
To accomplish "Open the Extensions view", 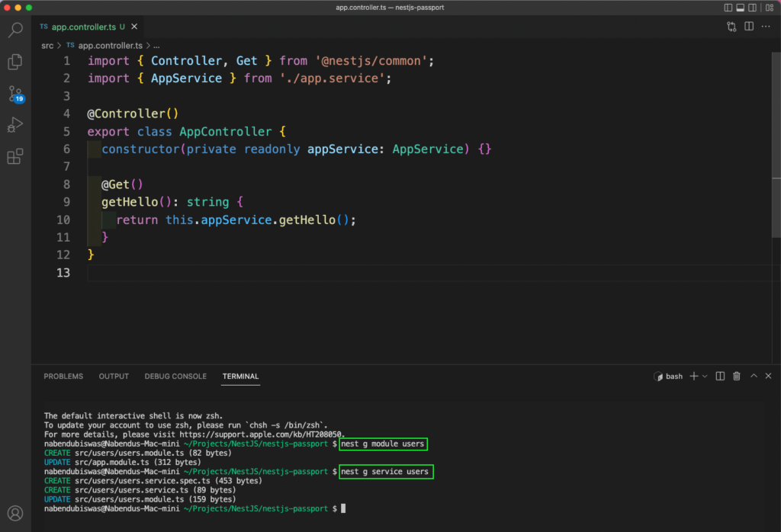I will [x=15, y=157].
